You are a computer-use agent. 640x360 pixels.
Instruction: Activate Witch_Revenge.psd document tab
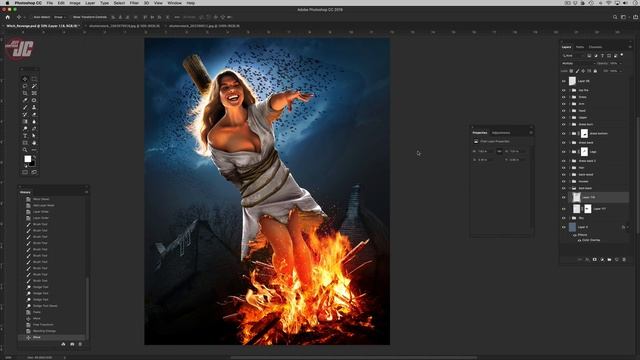pos(42,26)
